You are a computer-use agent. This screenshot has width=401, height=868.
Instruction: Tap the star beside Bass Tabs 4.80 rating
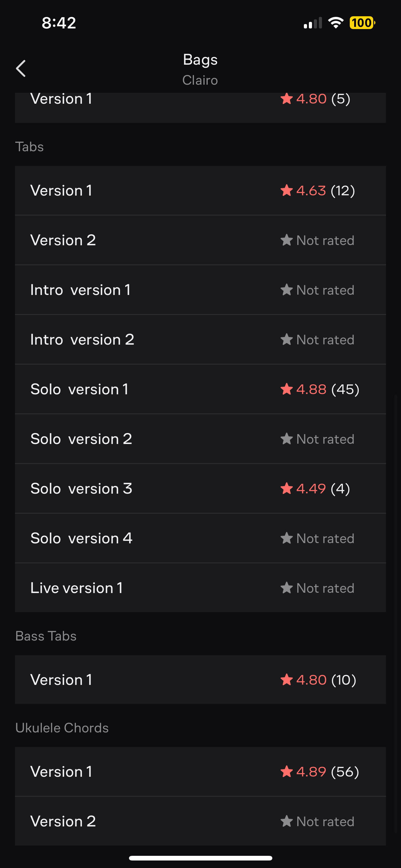286,679
